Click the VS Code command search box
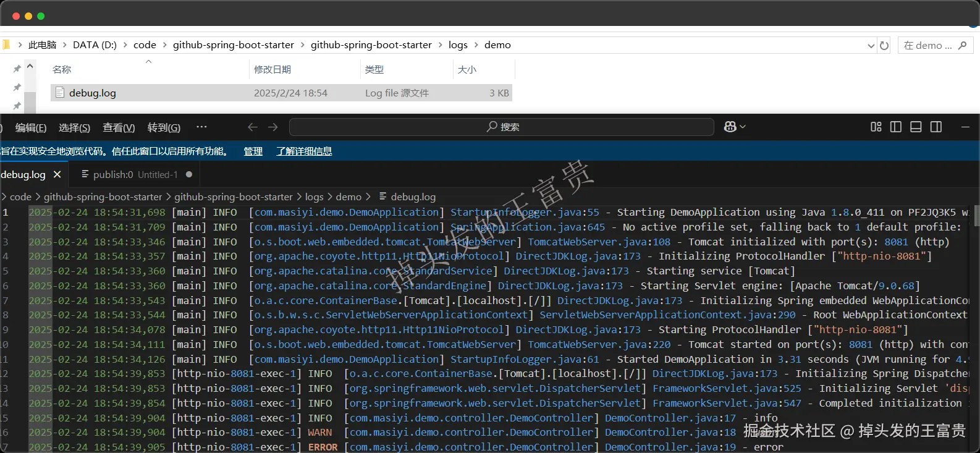This screenshot has width=980, height=453. pos(502,127)
